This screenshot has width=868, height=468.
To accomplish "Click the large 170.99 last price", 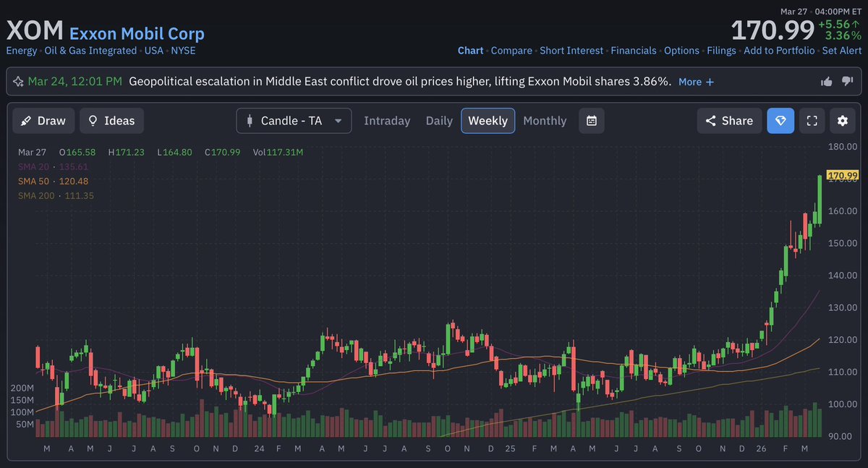I will coord(773,31).
